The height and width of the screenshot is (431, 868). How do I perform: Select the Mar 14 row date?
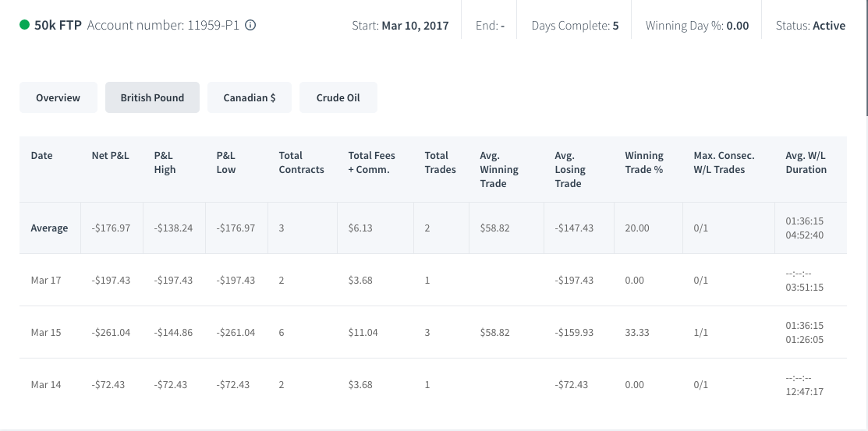pos(46,384)
